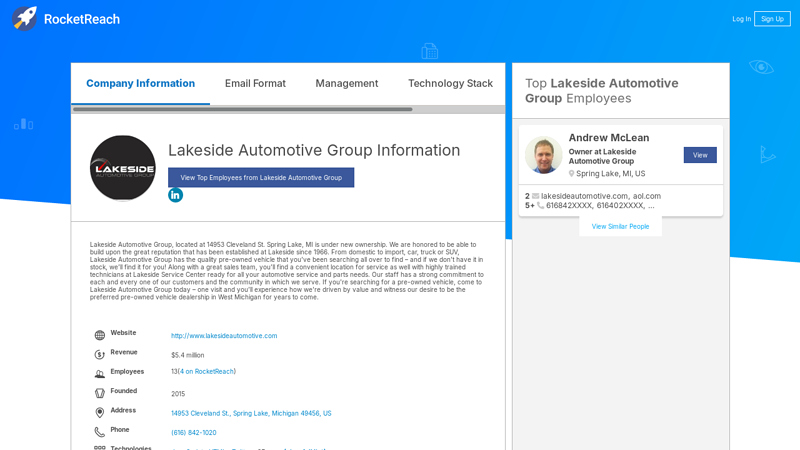Click the Andrew McLean name heading
Screen dimensions: 800x450
pos(609,138)
